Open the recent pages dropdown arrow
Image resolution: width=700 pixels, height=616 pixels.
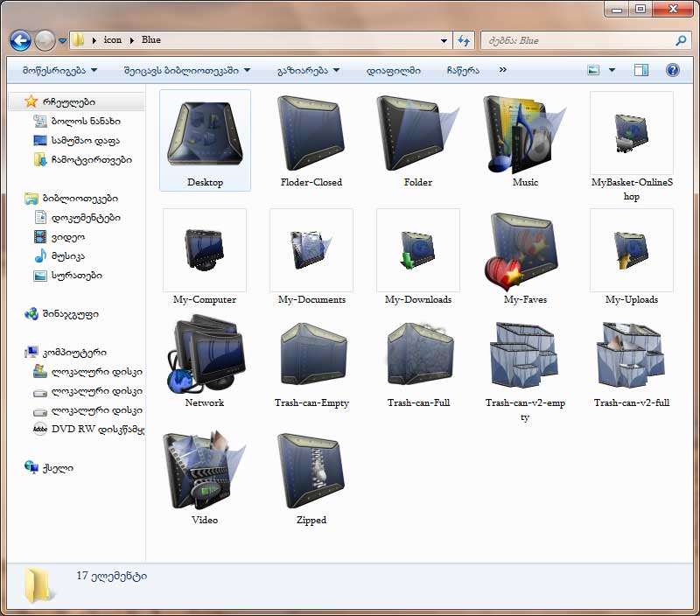click(62, 40)
